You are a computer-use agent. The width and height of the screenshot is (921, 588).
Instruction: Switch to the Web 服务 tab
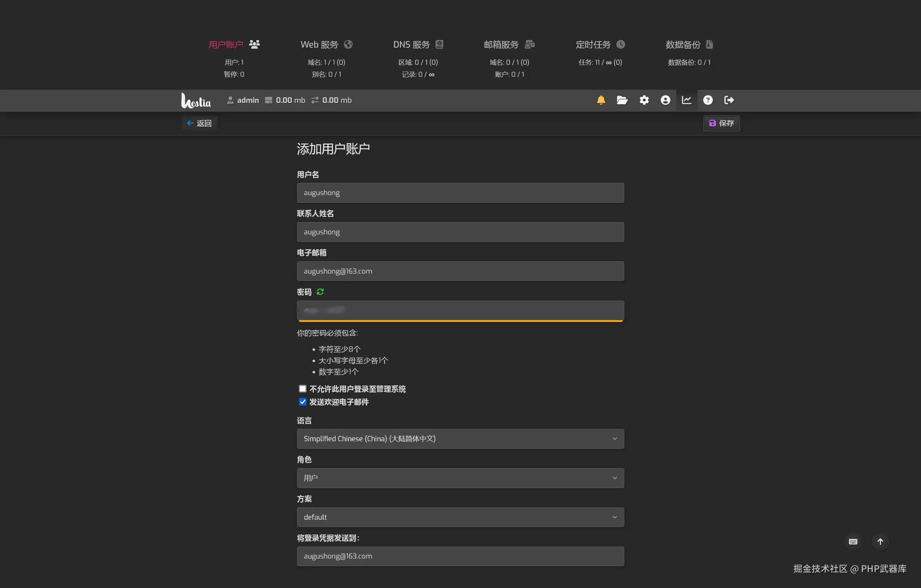pos(326,45)
